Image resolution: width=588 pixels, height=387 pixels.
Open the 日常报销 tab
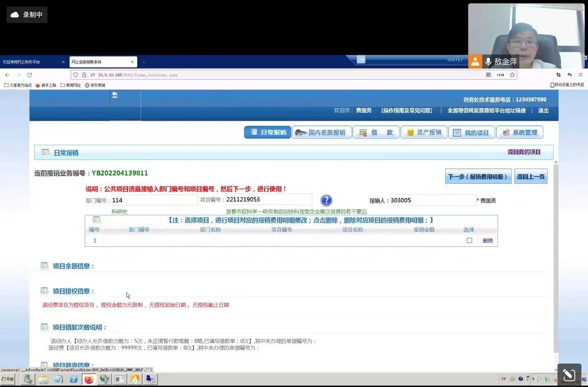[x=267, y=133]
